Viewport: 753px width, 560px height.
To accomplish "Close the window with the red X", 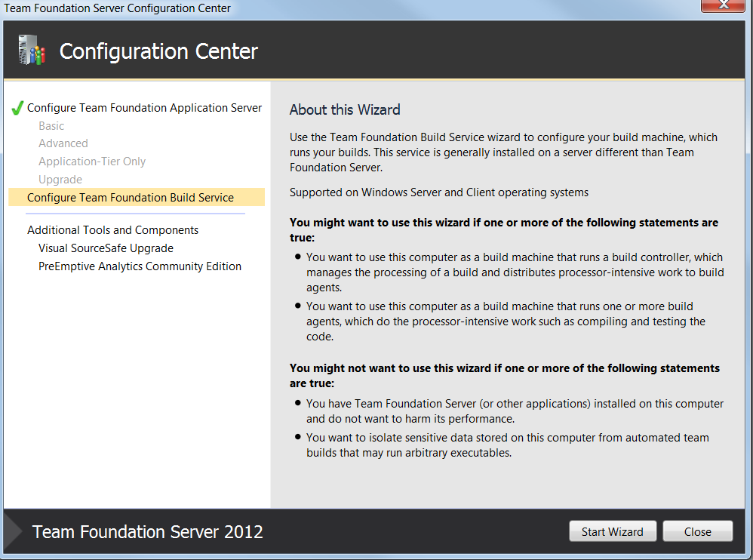I will click(x=724, y=5).
